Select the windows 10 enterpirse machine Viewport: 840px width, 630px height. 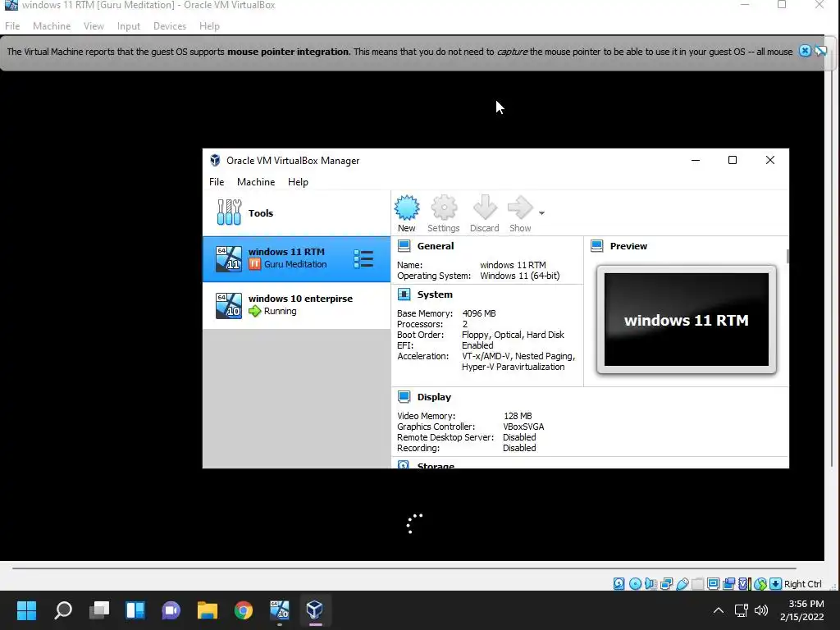296,305
